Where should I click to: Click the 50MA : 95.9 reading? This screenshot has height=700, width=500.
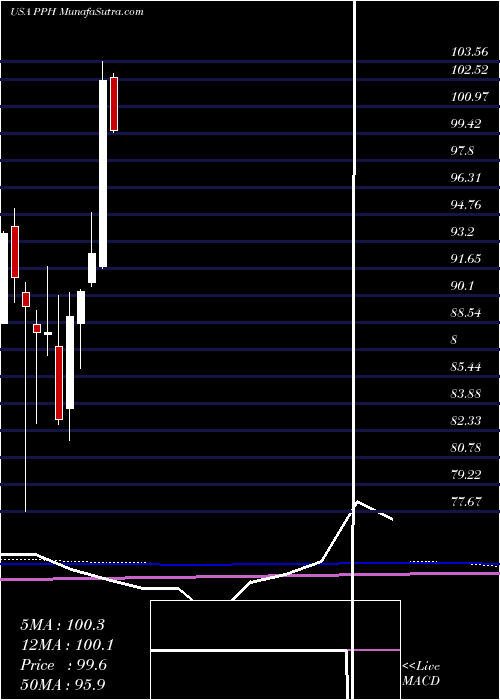click(63, 685)
